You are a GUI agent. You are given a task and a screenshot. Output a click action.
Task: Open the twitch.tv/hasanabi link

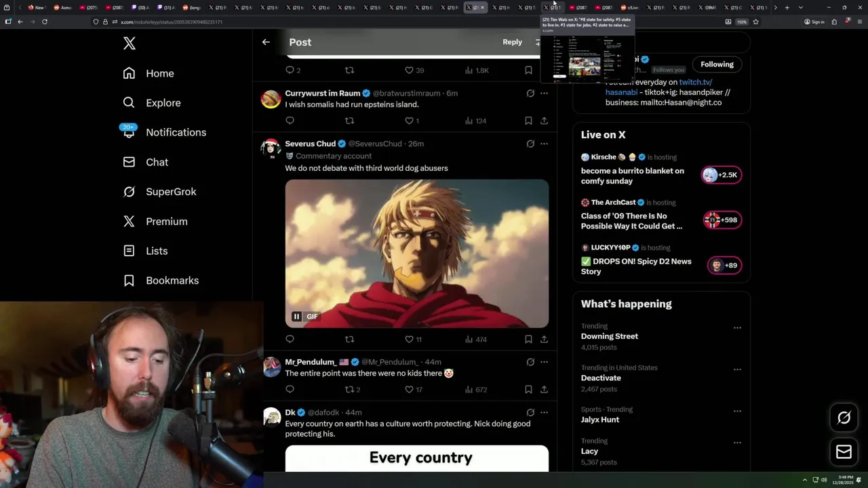pyautogui.click(x=658, y=87)
